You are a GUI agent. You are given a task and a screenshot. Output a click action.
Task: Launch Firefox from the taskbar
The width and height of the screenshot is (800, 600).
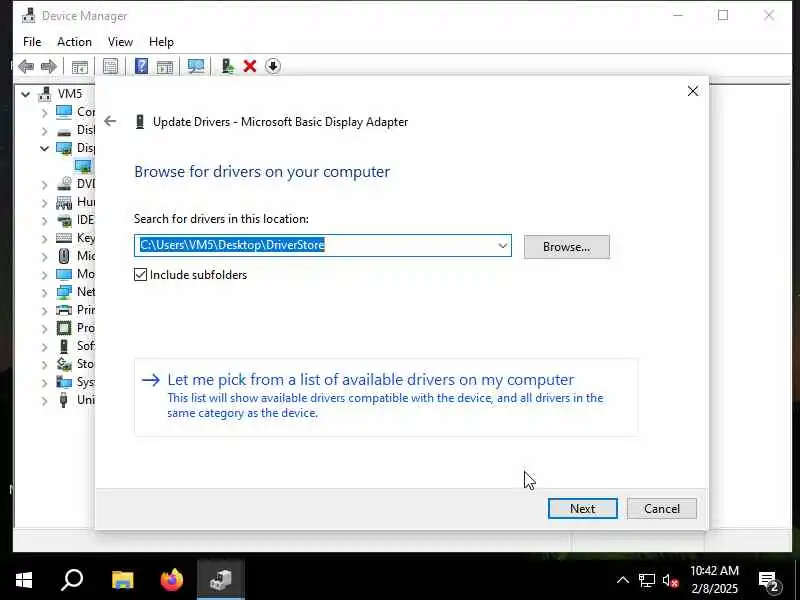pos(171,580)
